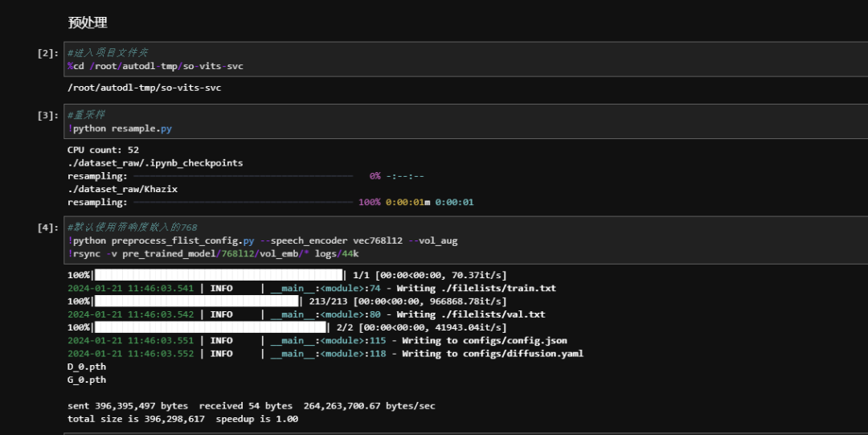Click the rsync command line

click(213, 253)
